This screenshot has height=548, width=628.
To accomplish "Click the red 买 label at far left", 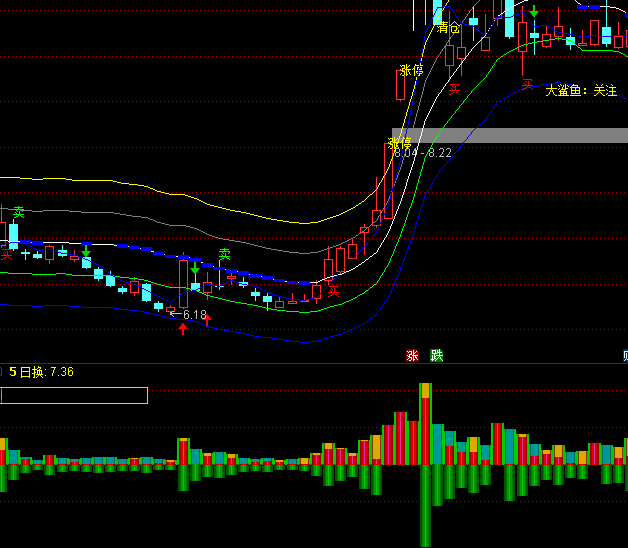I will coord(7,256).
